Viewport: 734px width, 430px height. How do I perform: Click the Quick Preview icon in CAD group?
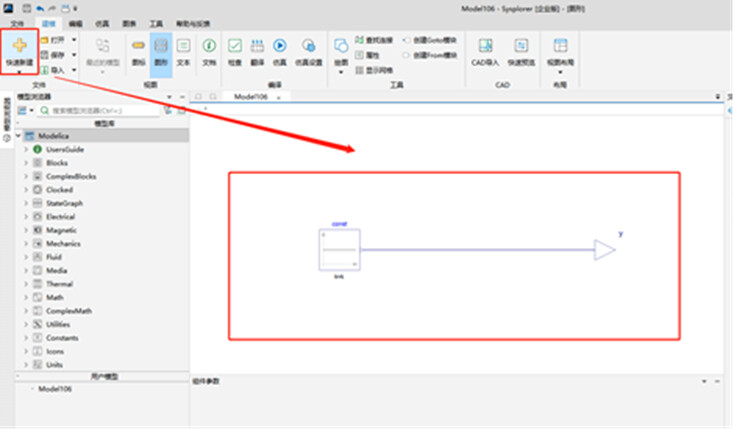(x=521, y=45)
